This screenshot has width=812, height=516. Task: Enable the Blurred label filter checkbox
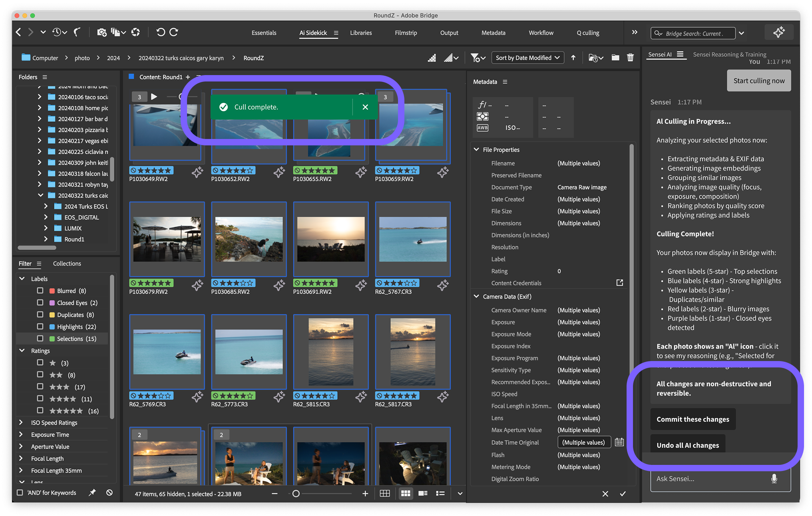(x=40, y=291)
